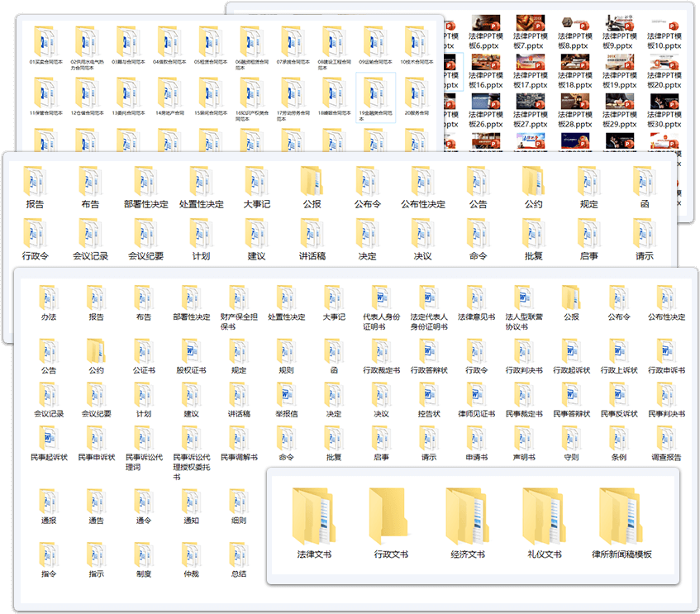Open the 礼仪文书 folder
Screen dimensions: 700x614
click(545, 516)
